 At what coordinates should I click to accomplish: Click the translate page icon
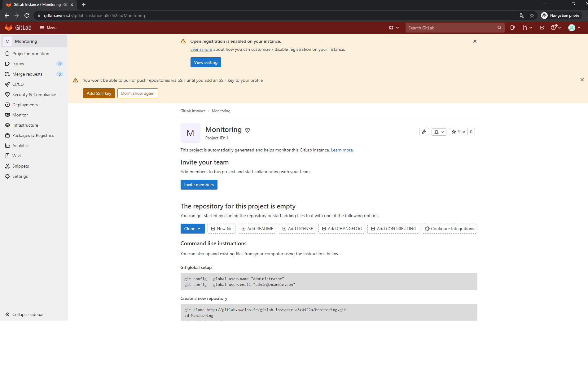522,15
